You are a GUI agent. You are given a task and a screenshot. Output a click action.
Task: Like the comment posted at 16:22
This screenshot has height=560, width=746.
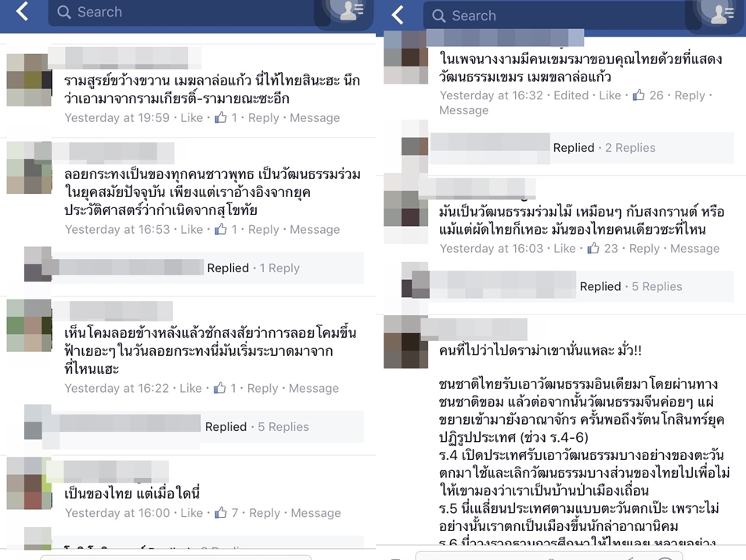pos(191,389)
